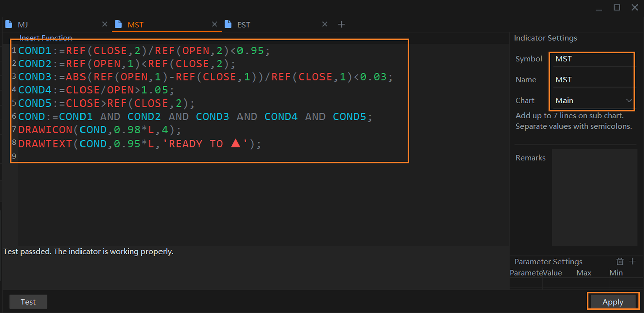Close the EST tab

coord(325,24)
